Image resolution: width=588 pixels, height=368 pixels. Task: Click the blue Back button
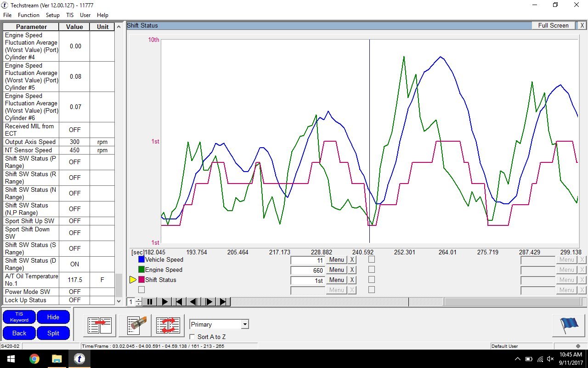pos(19,333)
